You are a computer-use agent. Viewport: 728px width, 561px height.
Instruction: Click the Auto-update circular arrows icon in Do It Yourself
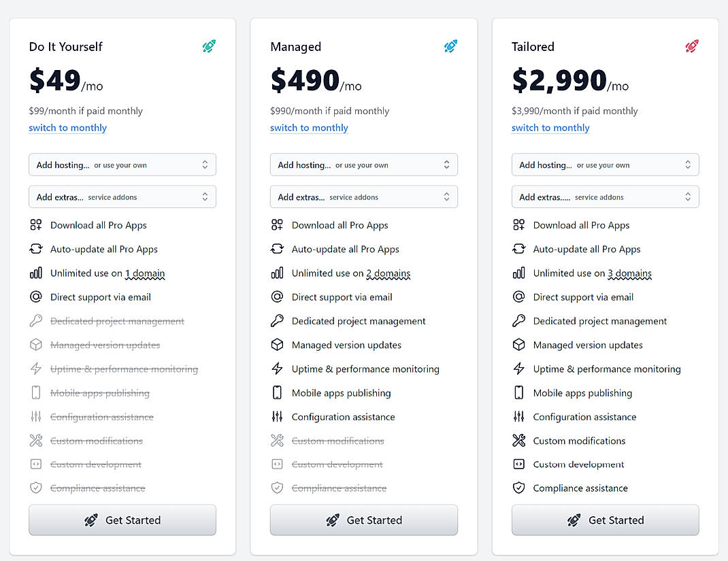click(x=36, y=249)
